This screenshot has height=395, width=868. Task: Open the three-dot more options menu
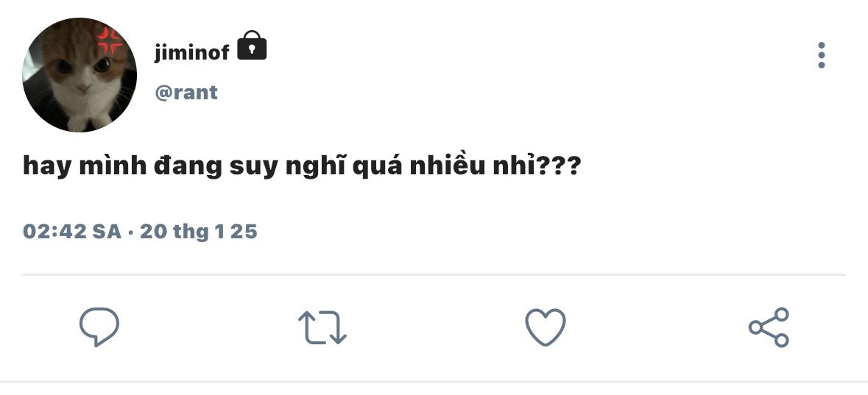point(822,55)
